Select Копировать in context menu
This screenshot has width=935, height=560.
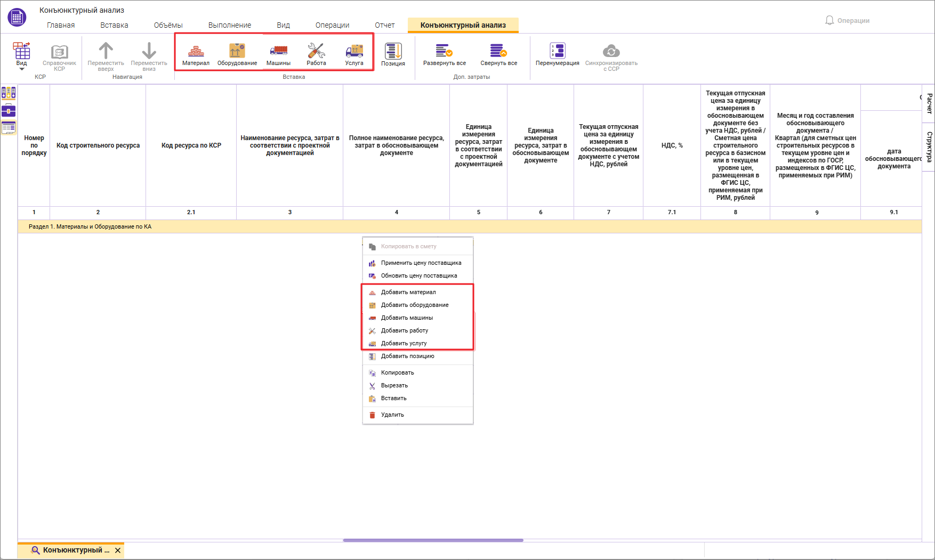tap(418, 372)
